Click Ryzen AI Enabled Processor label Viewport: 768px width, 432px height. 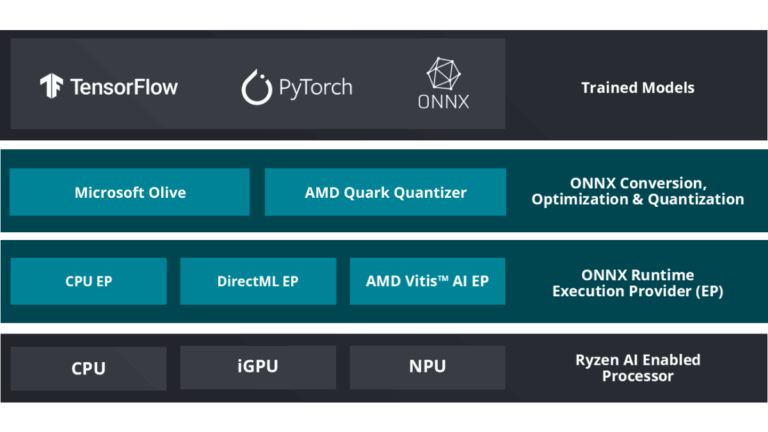pos(638,368)
